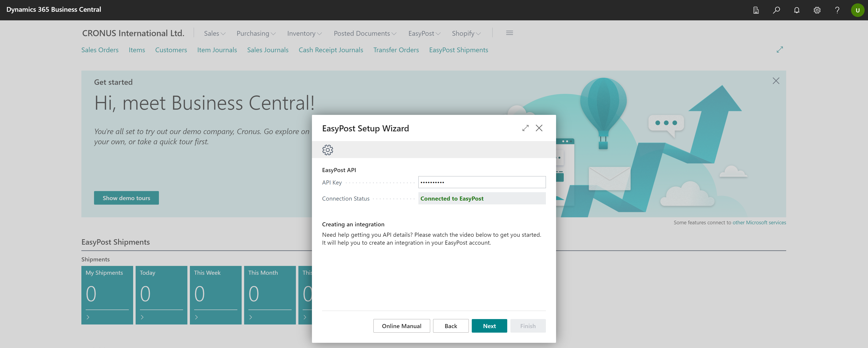Expand the EasyPost Setup Wizard dialog
This screenshot has width=868, height=348.
coord(525,128)
